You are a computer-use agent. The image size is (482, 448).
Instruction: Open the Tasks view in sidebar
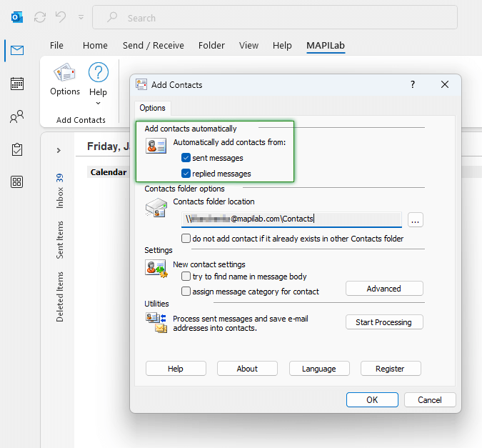17,149
